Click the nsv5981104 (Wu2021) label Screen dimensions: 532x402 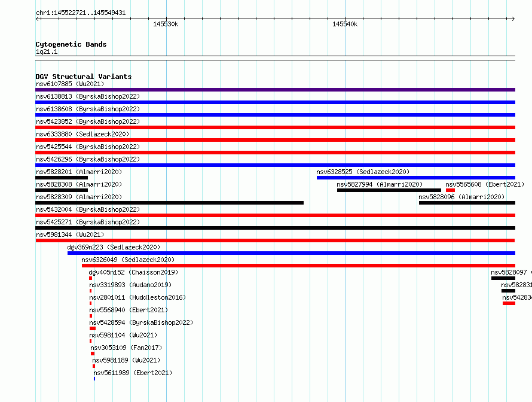pos(123,335)
